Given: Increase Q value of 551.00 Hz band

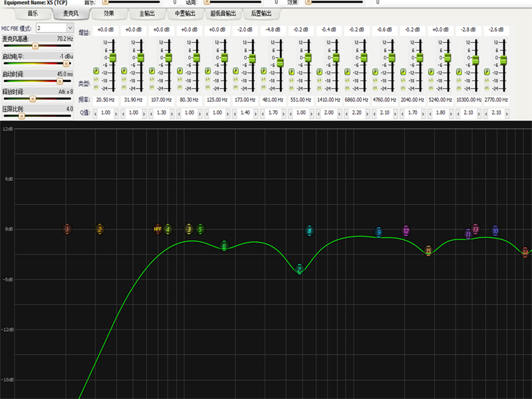Looking at the screenshot, I should (311, 113).
